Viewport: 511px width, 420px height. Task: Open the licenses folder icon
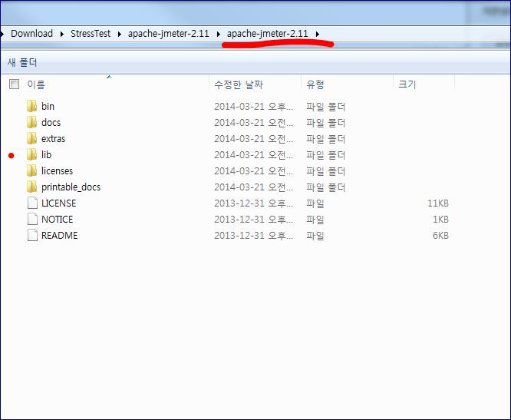point(31,171)
